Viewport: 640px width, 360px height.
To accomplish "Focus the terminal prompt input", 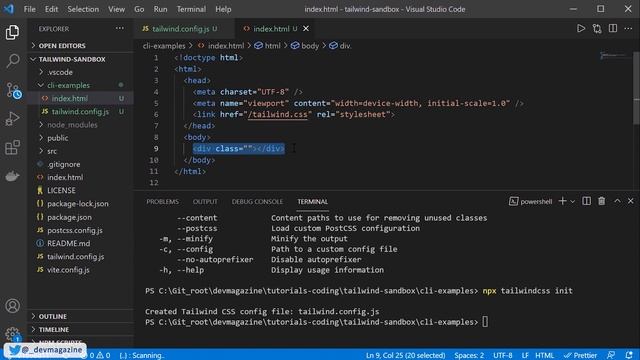I will point(485,322).
